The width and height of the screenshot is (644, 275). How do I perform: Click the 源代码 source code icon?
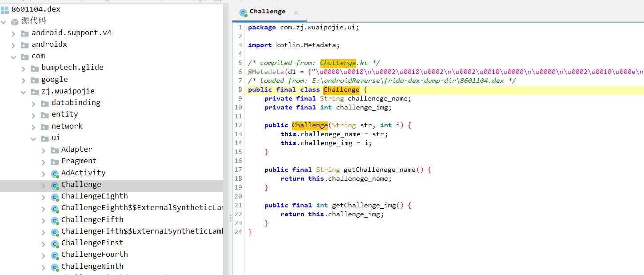(x=15, y=21)
